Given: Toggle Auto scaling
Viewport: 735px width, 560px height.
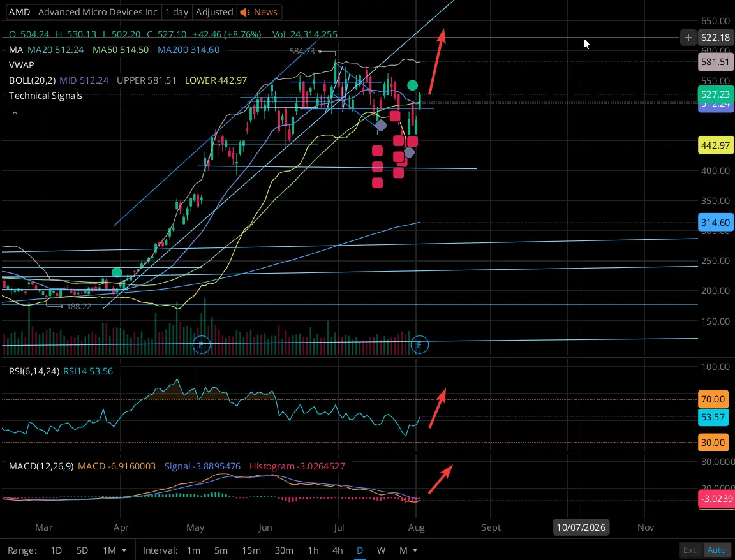Looking at the screenshot, I should tap(716, 550).
